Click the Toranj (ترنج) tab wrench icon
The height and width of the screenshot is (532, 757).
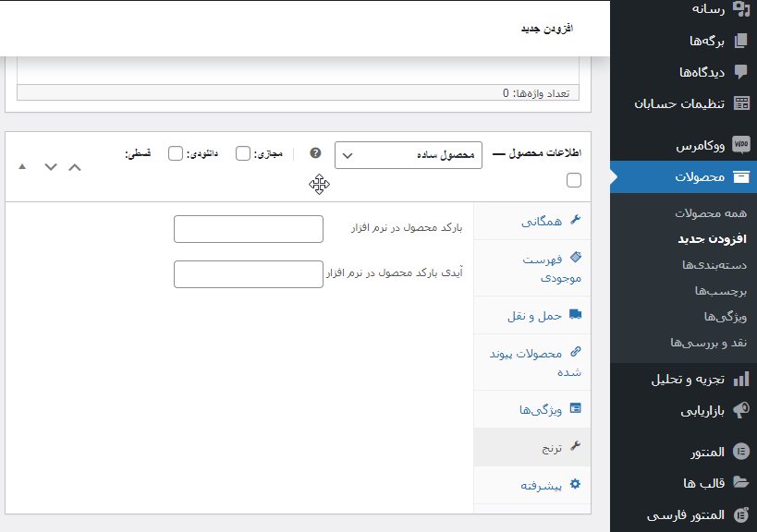click(x=576, y=446)
